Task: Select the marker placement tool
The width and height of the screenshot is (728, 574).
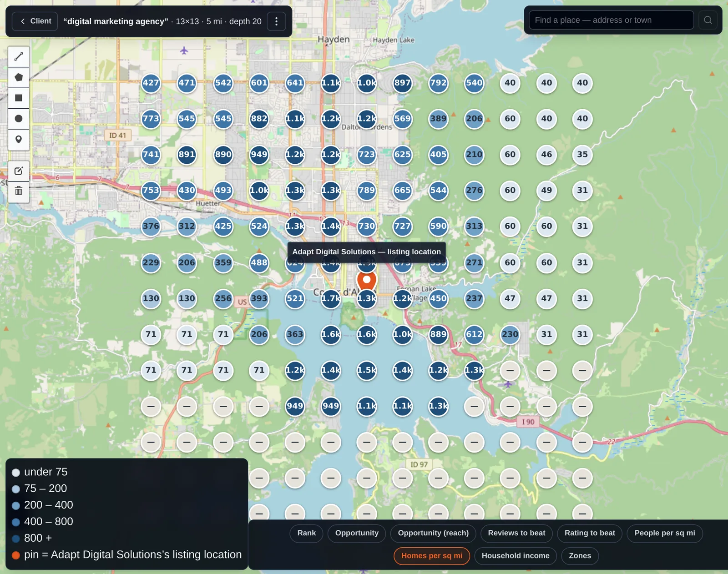Action: point(19,139)
